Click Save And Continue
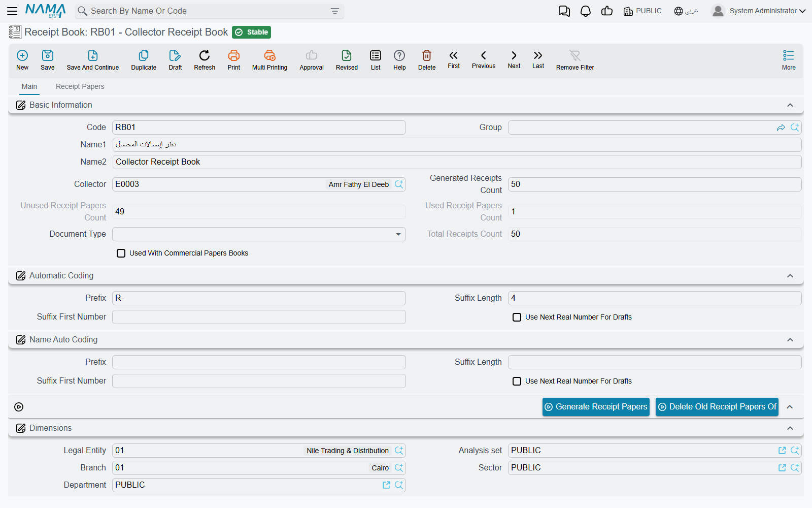Viewport: 812px width, 508px height. pos(93,59)
